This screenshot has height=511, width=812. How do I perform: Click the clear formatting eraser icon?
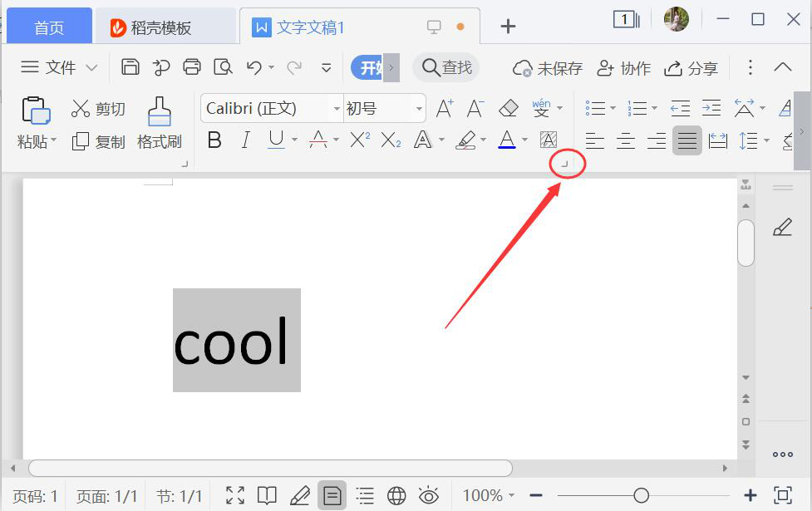click(508, 108)
